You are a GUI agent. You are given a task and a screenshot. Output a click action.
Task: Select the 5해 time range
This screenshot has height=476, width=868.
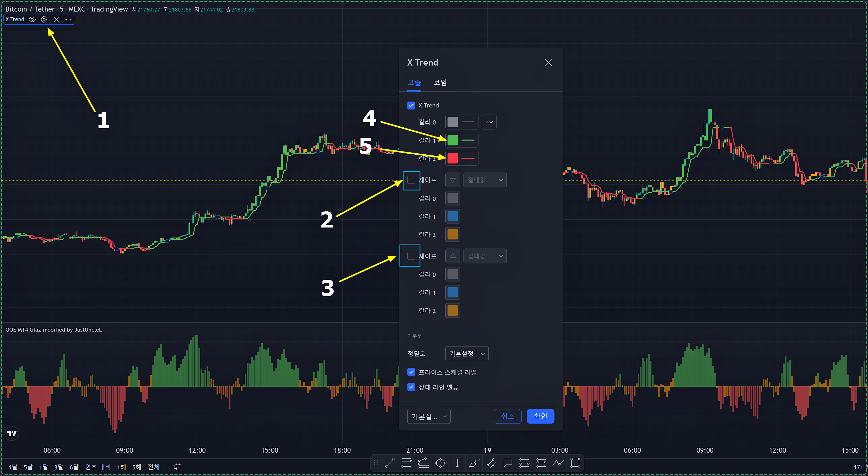pyautogui.click(x=137, y=467)
